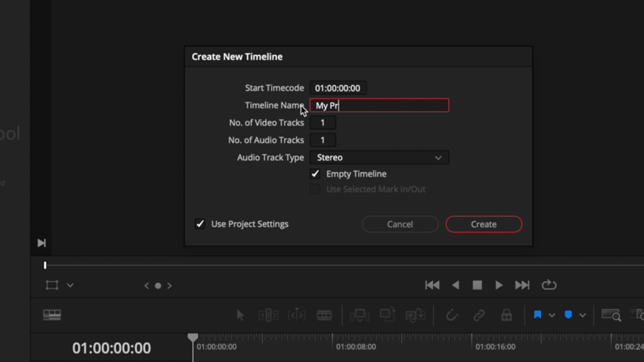Screen dimensions: 644x362
Task: Cancel the Create New Timeline dialog
Action: 400,224
